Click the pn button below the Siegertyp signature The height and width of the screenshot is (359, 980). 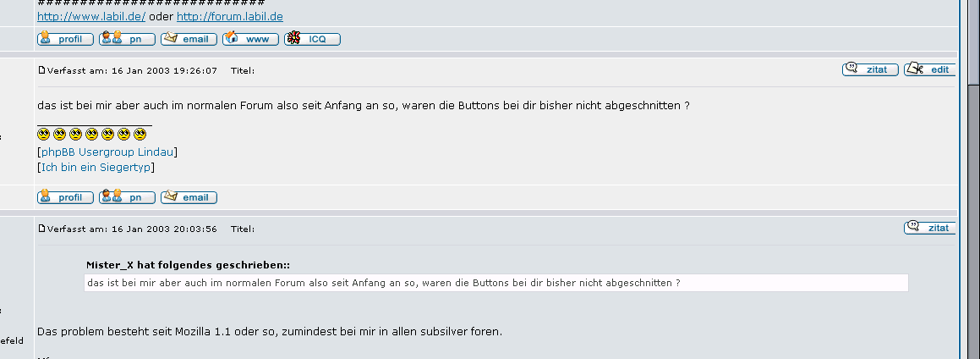127,197
